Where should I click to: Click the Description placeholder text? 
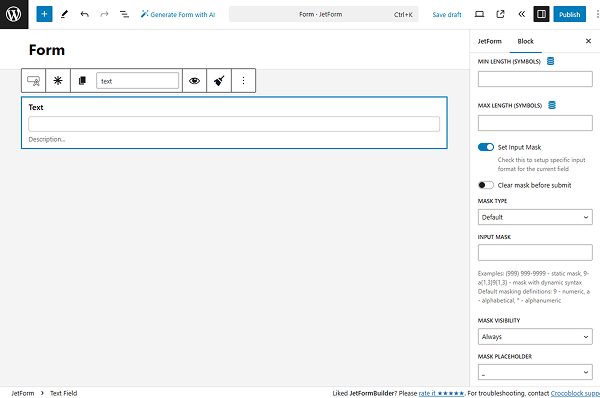47,139
